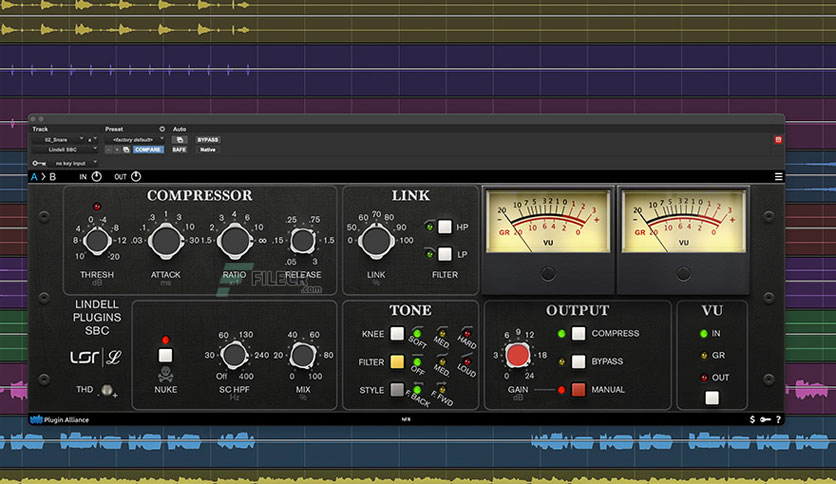
Task: Toggle the IN power icon
Action: point(96,177)
